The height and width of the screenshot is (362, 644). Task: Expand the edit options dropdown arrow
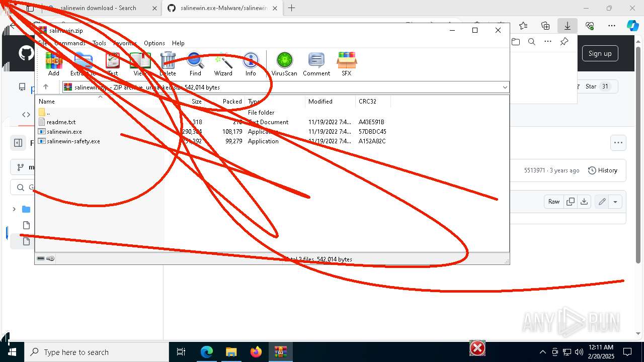pos(615,202)
